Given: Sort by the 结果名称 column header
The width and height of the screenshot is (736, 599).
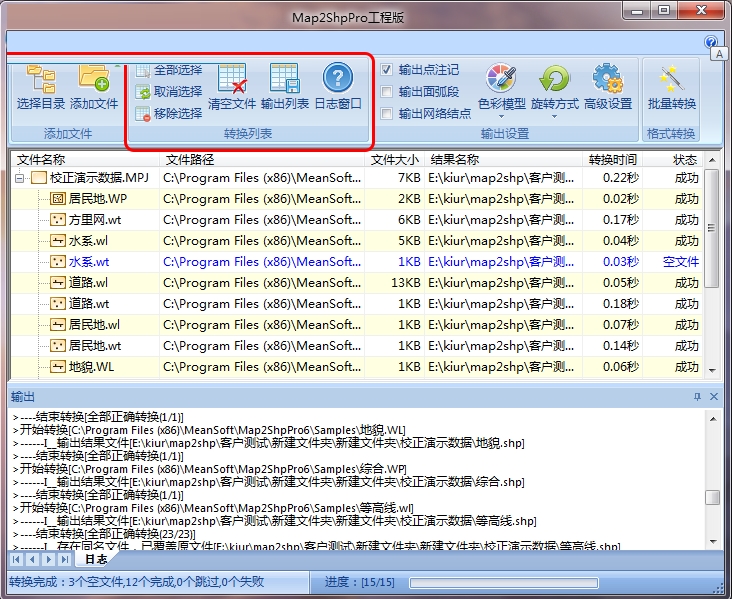Looking at the screenshot, I should (x=503, y=160).
